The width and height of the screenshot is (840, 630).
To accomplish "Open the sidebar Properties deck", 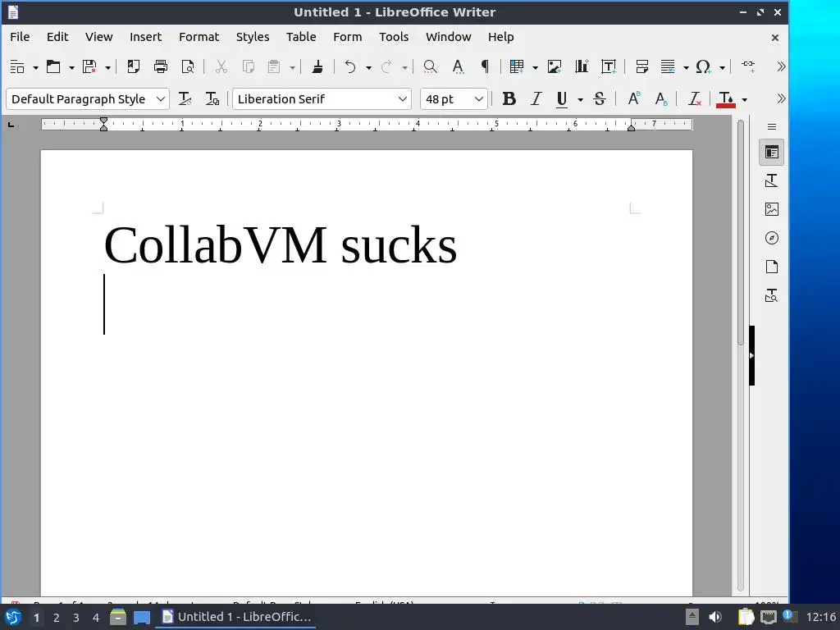I will pyautogui.click(x=771, y=153).
